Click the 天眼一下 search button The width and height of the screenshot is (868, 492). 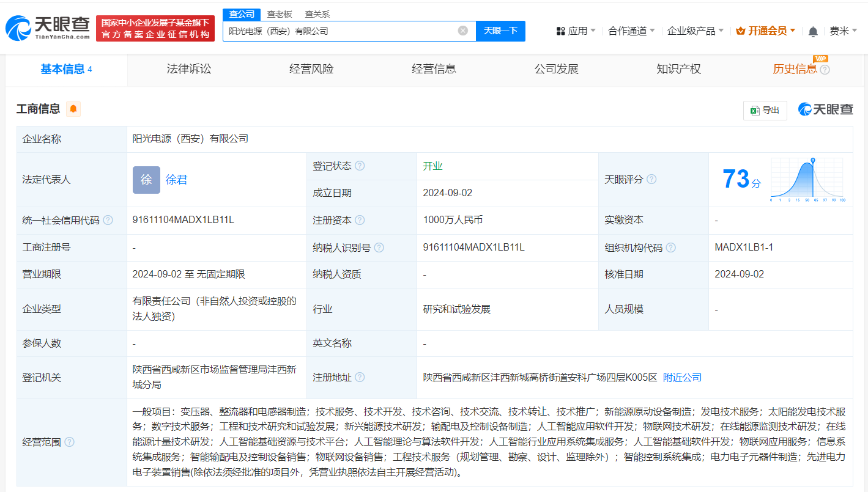[501, 31]
